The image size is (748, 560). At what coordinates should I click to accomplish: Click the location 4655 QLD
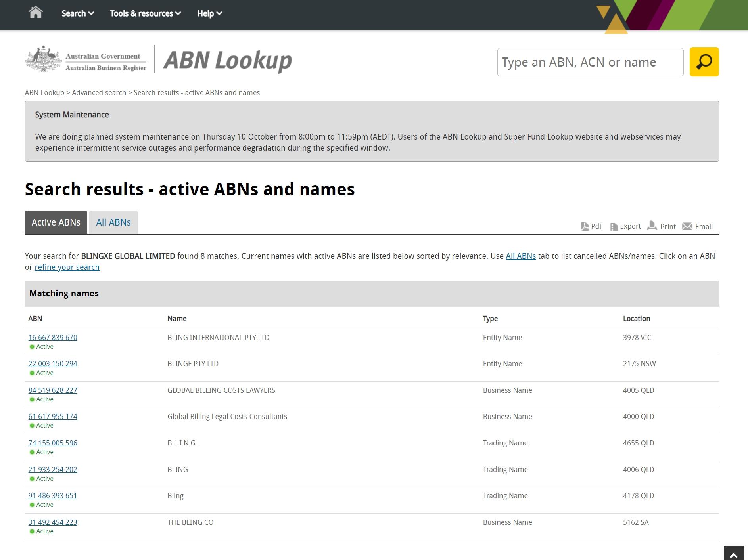point(639,443)
